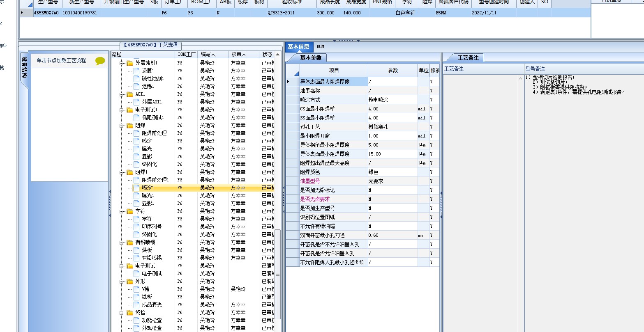
Task: Click the document icon beside 显影1
Action: pos(136,204)
